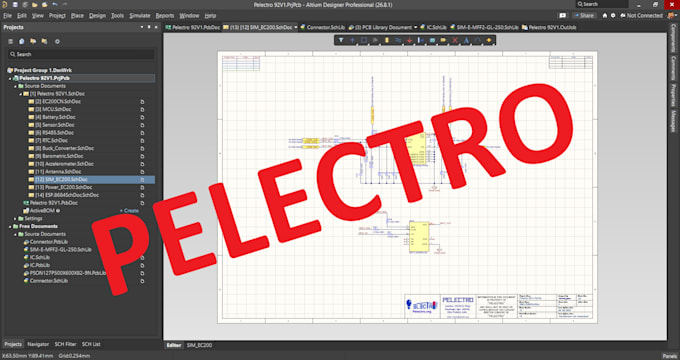Click the Undo arrow icon

coord(55,4)
